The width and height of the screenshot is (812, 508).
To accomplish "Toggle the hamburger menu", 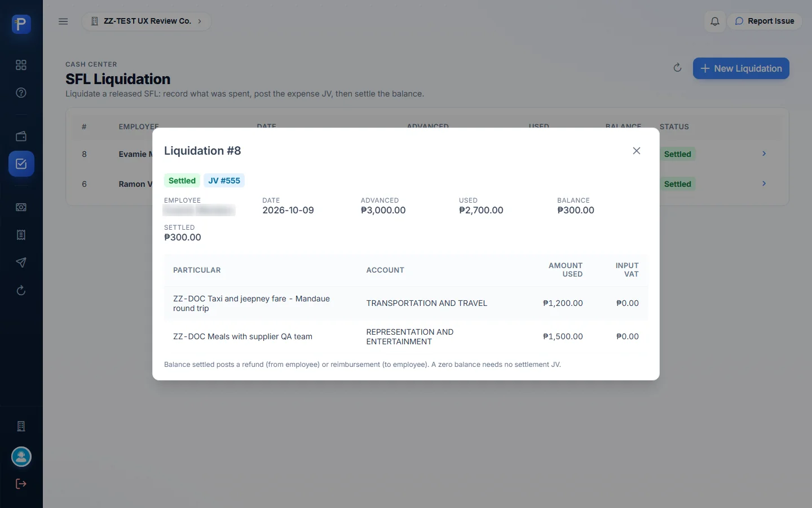I will 63,21.
